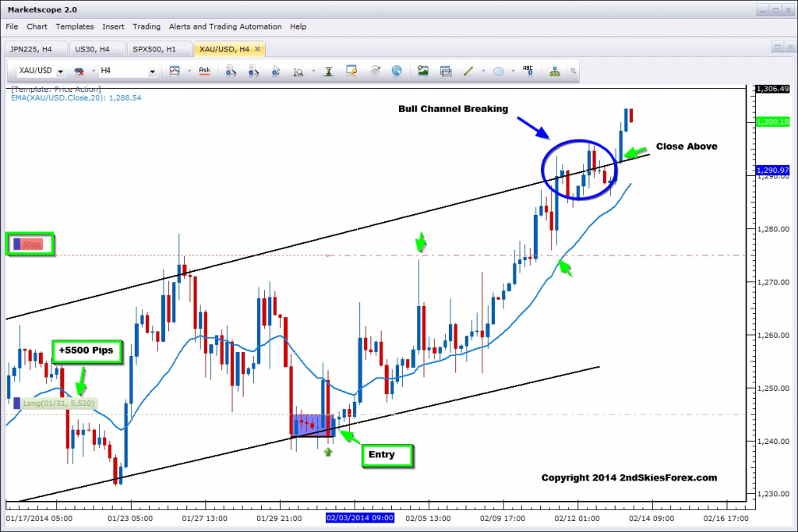The width and height of the screenshot is (798, 532).
Task: Open the Help menu
Action: [298, 26]
